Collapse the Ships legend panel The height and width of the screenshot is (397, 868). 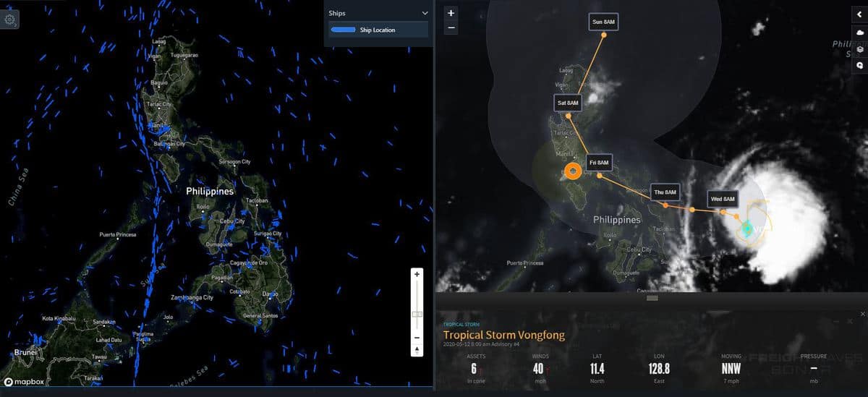click(425, 13)
